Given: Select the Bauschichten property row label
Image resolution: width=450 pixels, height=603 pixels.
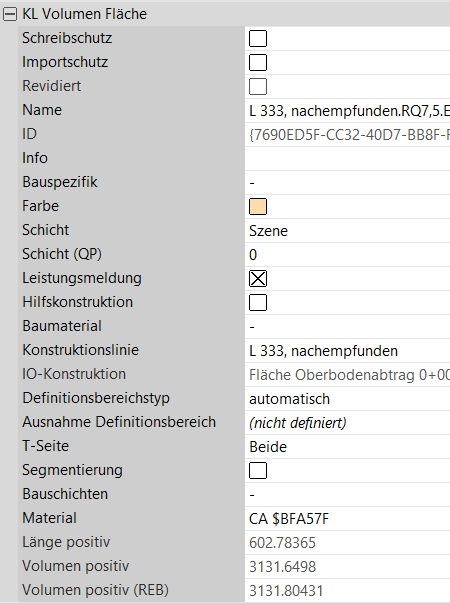Looking at the screenshot, I should coord(65,494).
